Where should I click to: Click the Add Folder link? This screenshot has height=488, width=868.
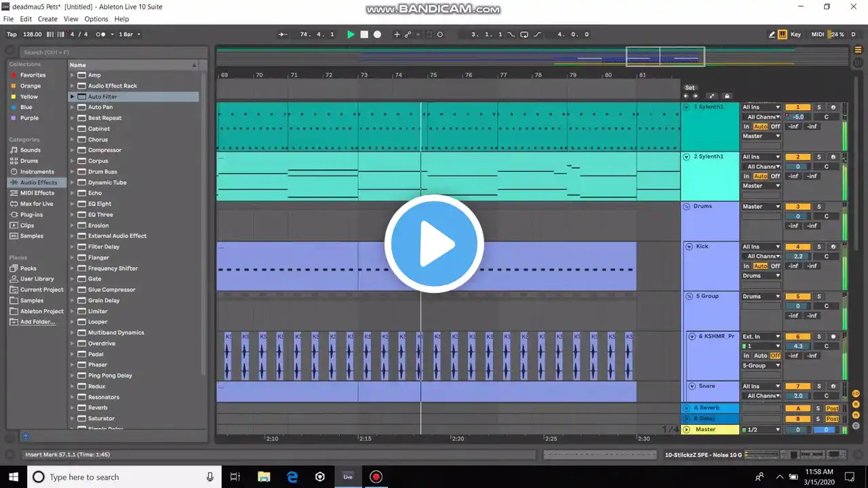[x=37, y=322]
